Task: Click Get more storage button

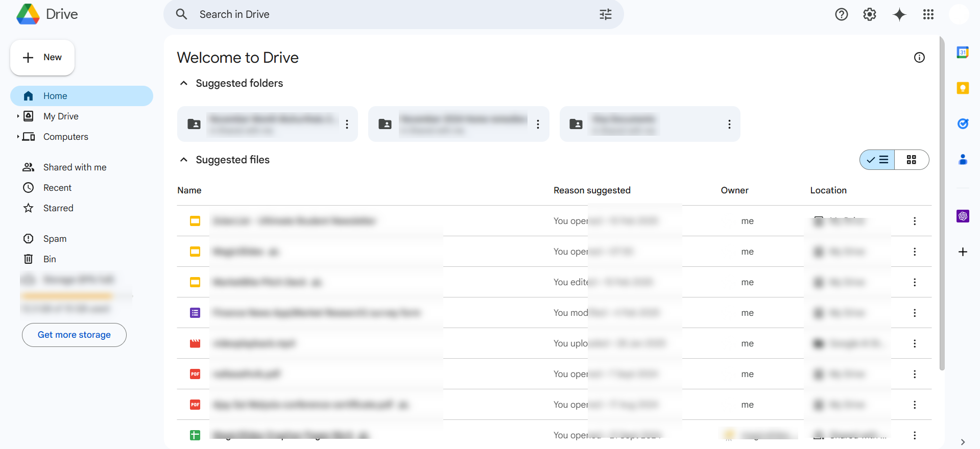Action: [74, 335]
